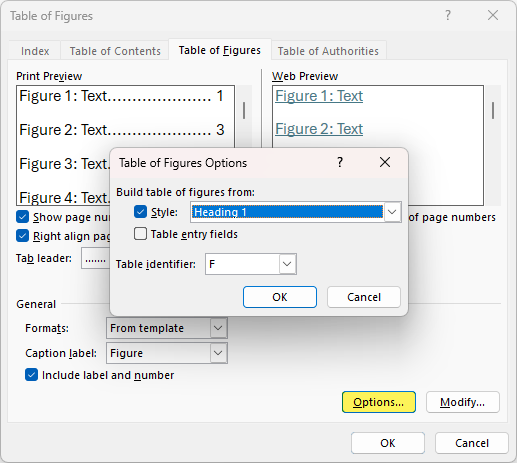Close the Table of Figures window
The width and height of the screenshot is (517, 463).
[x=493, y=15]
